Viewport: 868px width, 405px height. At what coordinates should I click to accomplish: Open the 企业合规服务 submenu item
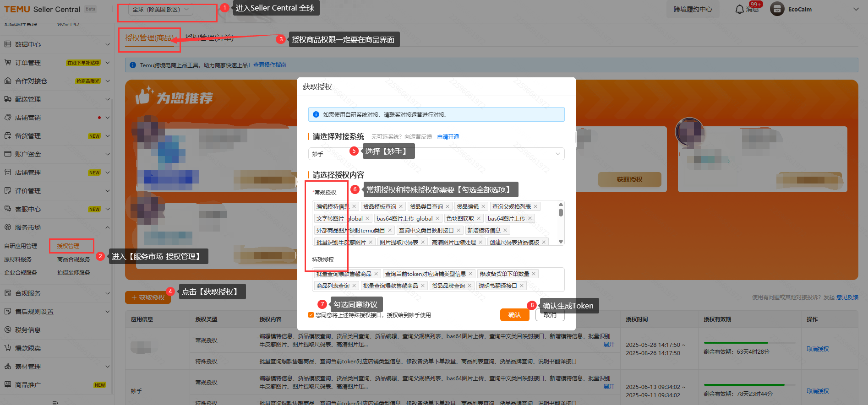tap(21, 273)
